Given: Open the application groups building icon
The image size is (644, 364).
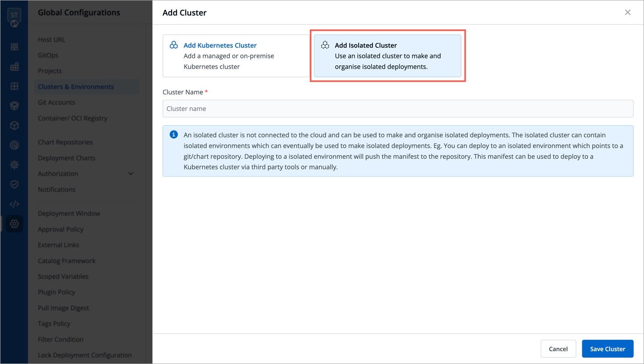Looking at the screenshot, I should point(14,67).
